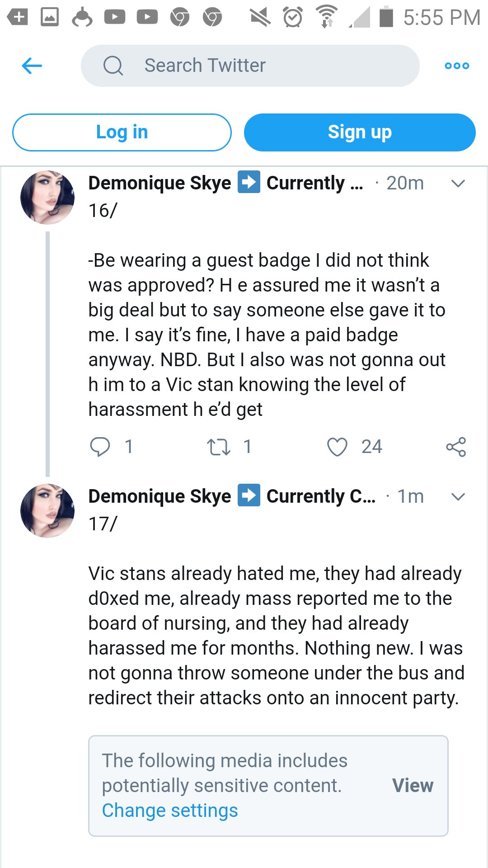The width and height of the screenshot is (488, 868).
Task: Retweet the 16/ tweet
Action: (219, 447)
